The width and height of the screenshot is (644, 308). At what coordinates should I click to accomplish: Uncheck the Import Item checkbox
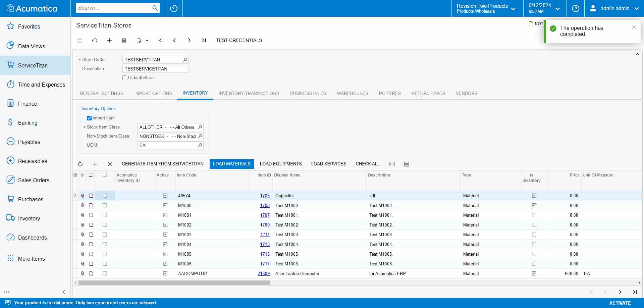click(89, 118)
